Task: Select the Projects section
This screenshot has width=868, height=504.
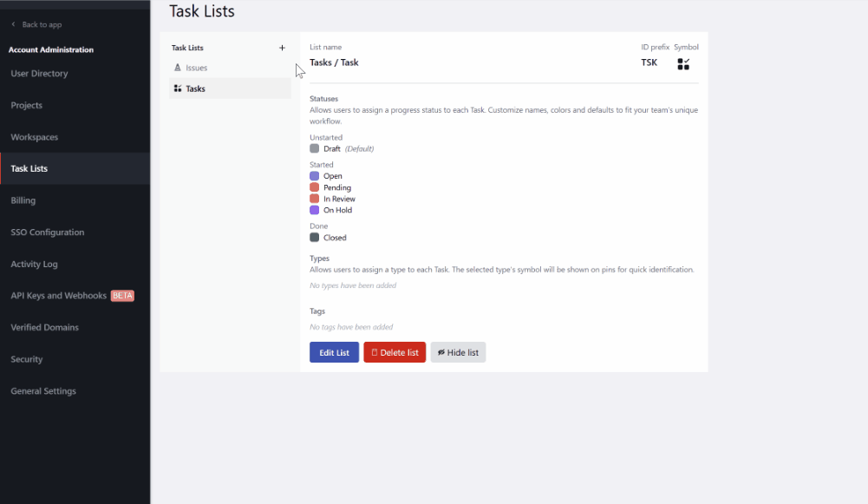Action: [26, 105]
